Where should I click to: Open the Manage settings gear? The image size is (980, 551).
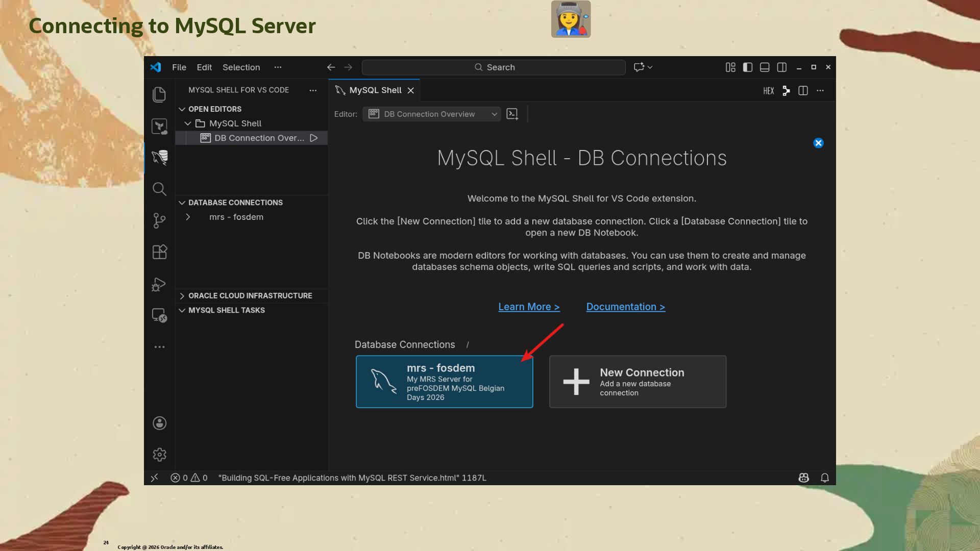click(x=159, y=455)
